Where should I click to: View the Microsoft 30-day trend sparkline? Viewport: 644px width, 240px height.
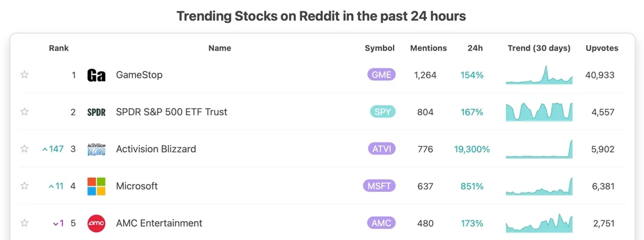[x=539, y=186]
